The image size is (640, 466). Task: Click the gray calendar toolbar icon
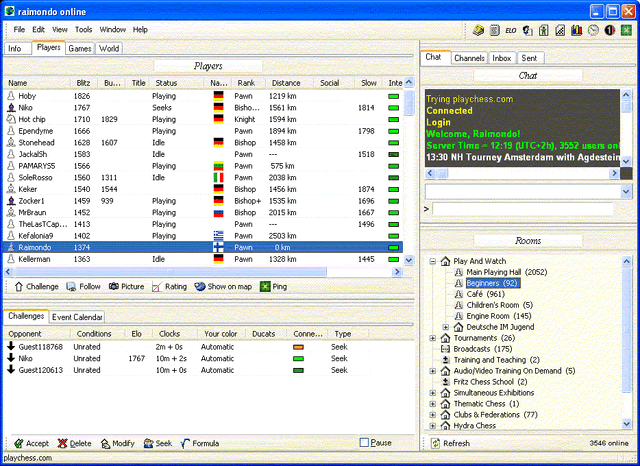[495, 30]
